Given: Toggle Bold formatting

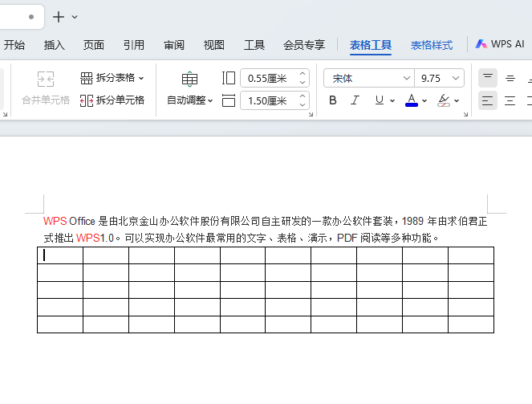Looking at the screenshot, I should (x=333, y=100).
